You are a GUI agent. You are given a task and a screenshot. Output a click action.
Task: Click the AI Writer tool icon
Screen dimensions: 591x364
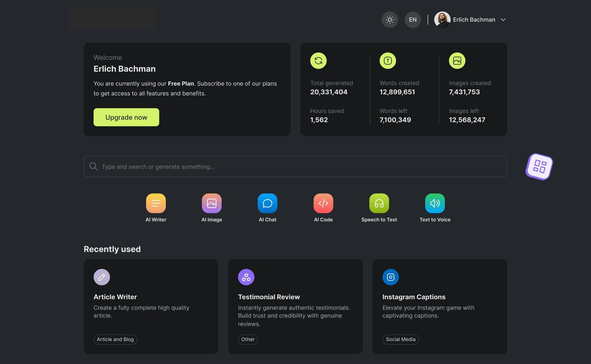(x=156, y=203)
